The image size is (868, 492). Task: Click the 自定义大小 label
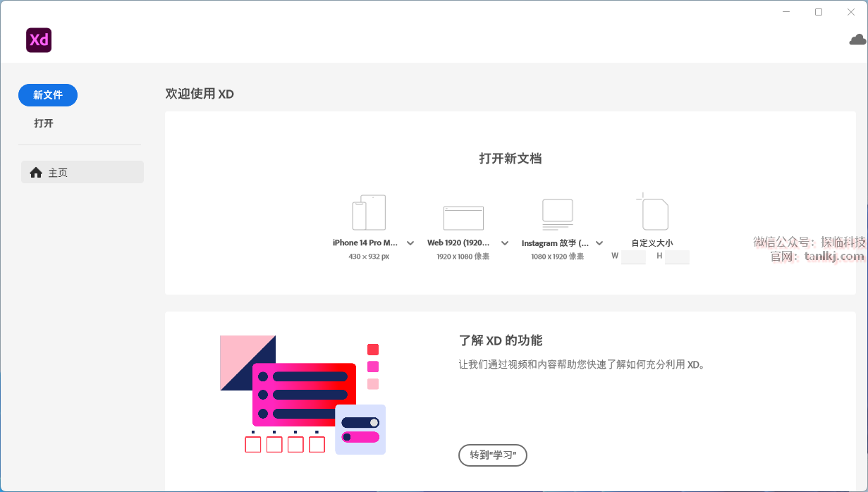click(652, 243)
